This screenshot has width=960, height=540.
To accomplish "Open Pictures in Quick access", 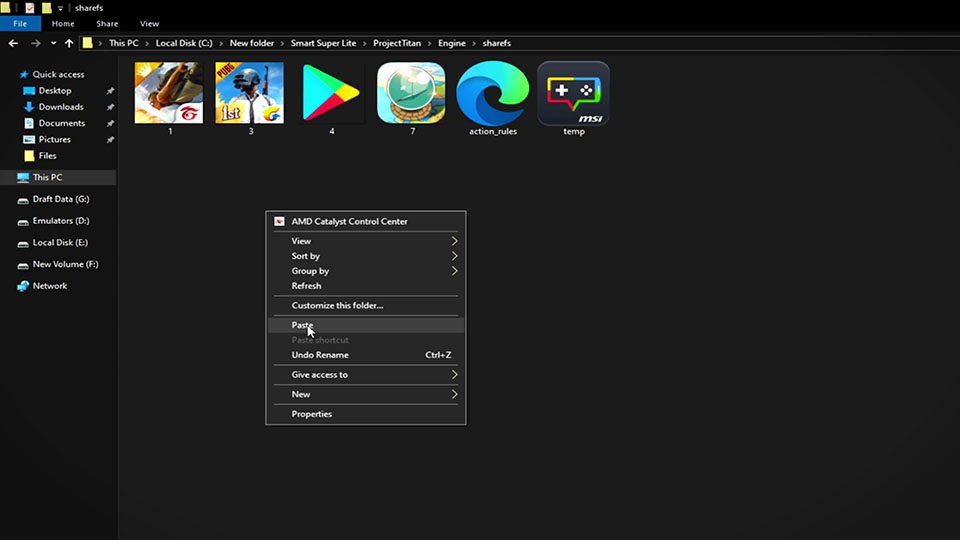I will pos(54,140).
